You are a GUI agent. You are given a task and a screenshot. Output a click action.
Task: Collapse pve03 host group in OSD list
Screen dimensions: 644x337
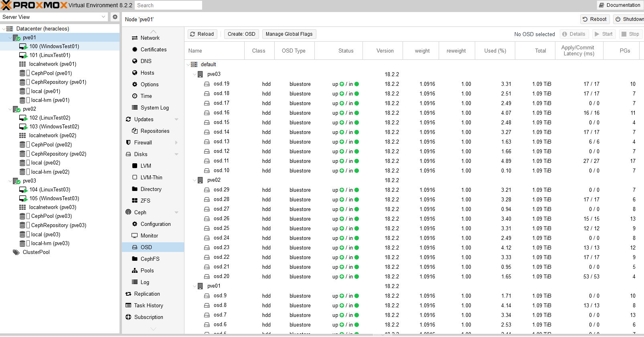(195, 74)
